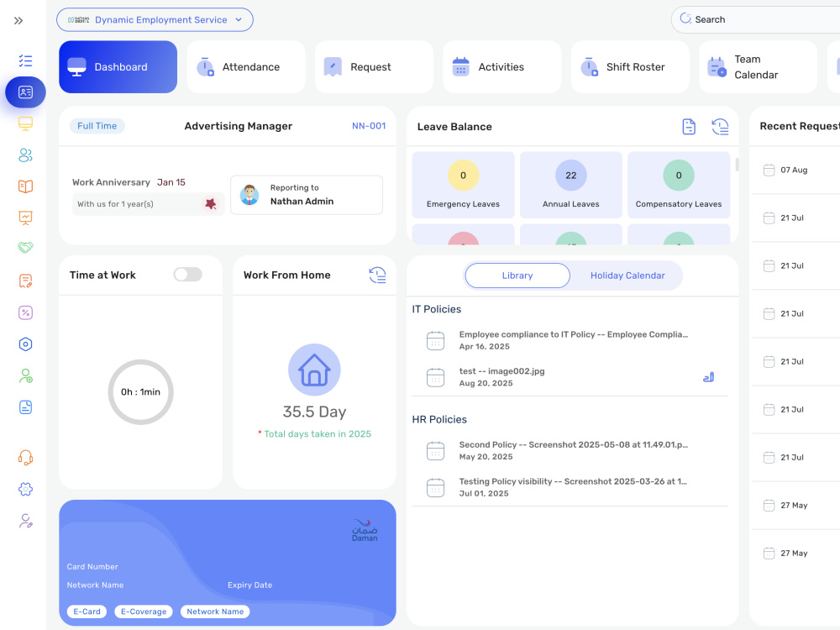840x630 pixels.
Task: Switch to the Library tab
Action: (x=517, y=276)
